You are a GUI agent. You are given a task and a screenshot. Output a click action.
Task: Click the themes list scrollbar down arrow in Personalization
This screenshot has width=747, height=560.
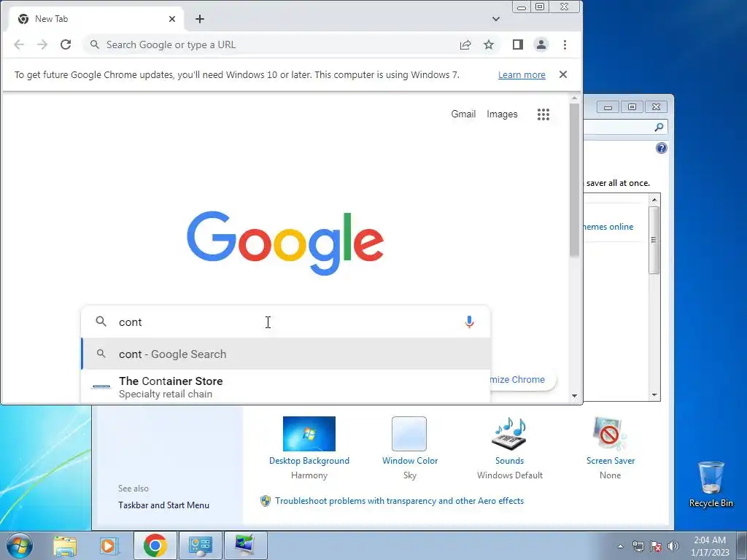pos(654,394)
